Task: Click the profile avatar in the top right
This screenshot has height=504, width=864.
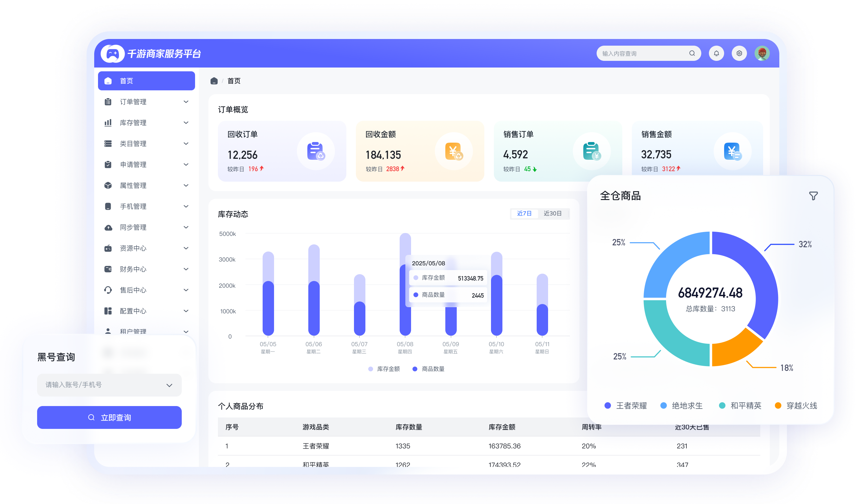Action: [x=762, y=53]
